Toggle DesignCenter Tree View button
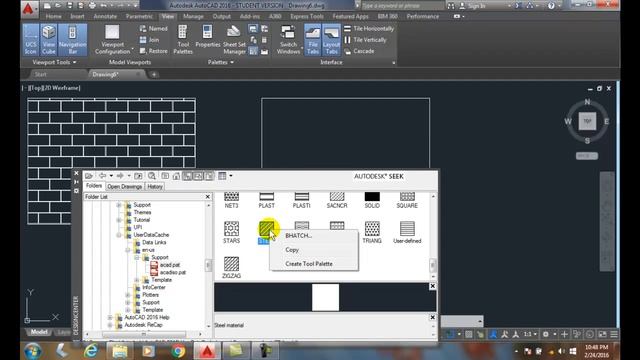640x360 pixels. [x=187, y=176]
